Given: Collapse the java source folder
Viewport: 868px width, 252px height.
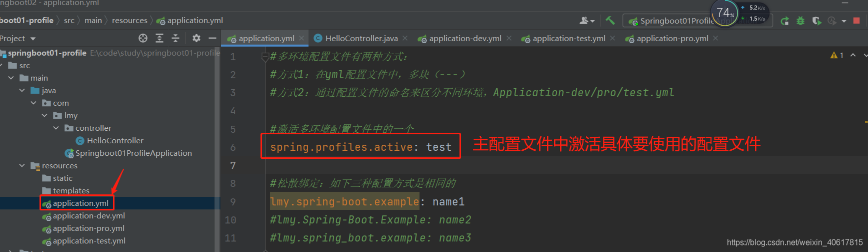Looking at the screenshot, I should click(22, 90).
